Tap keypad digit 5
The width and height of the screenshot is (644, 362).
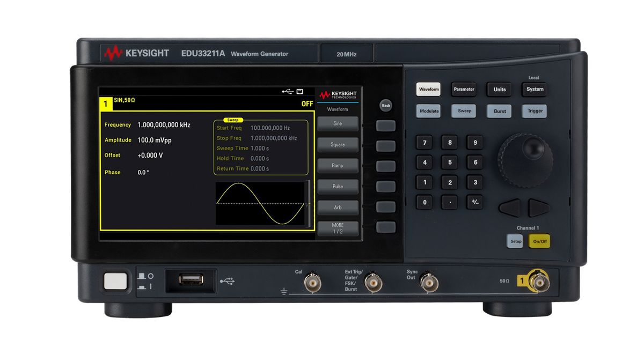coord(450,162)
